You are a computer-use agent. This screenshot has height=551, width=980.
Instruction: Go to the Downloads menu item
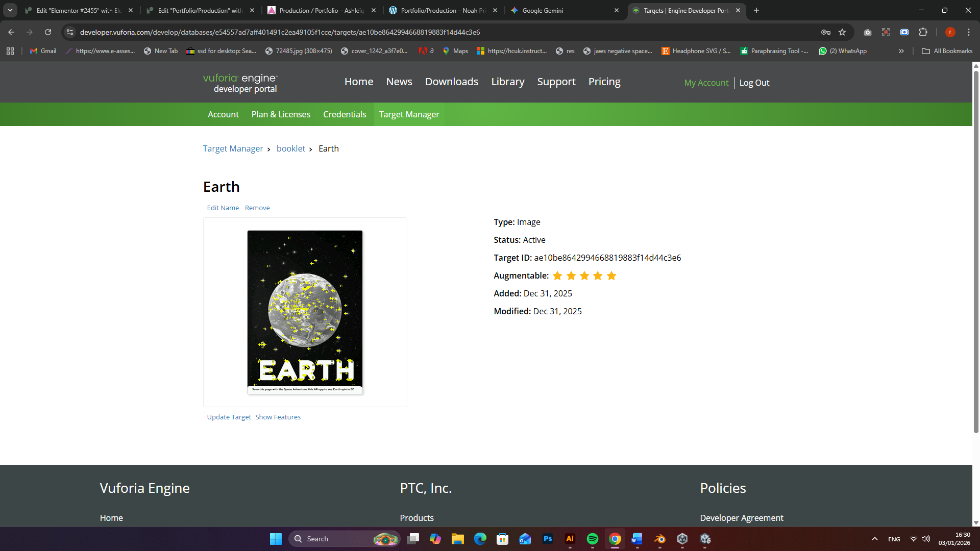(451, 82)
